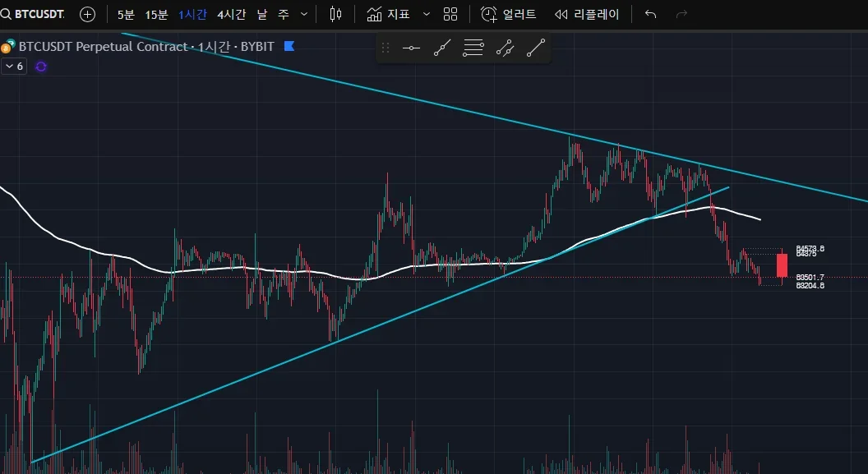
Task: Switch to the 4시간 timeframe
Action: (232, 15)
